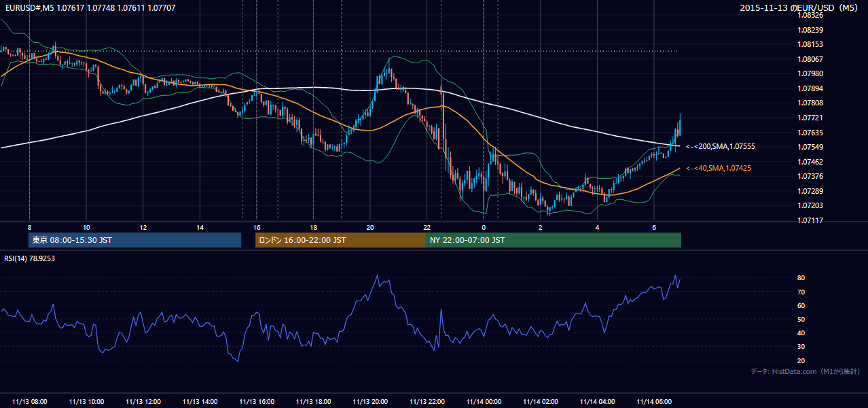Image resolution: width=868 pixels, height=408 pixels.
Task: Click the London 16:00-22:00 JST session bar
Action: [340, 240]
